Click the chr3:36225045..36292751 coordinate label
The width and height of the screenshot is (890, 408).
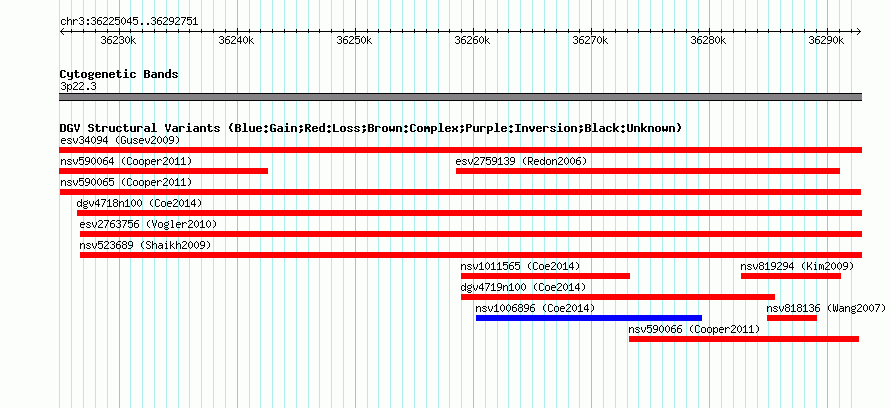click(129, 22)
